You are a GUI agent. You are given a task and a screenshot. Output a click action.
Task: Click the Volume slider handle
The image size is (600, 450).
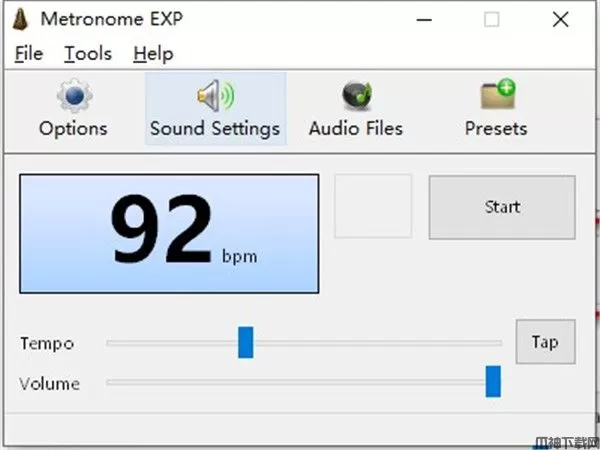493,382
